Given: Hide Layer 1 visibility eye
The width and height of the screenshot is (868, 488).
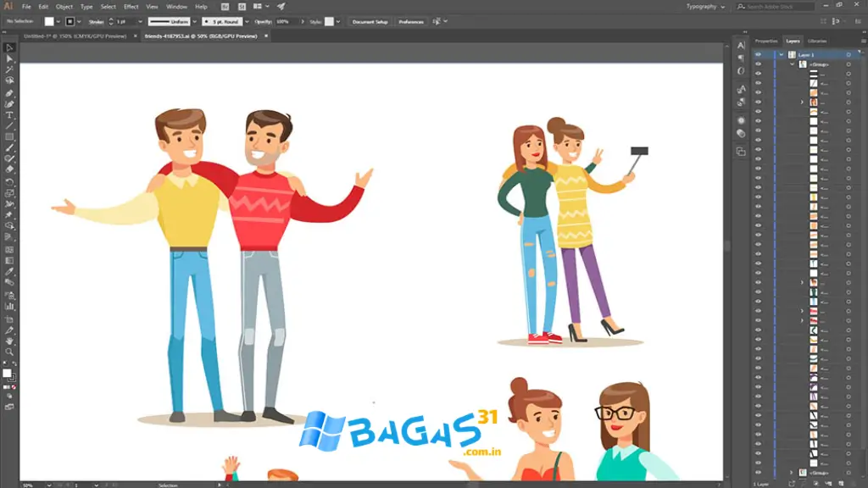Looking at the screenshot, I should coord(758,54).
